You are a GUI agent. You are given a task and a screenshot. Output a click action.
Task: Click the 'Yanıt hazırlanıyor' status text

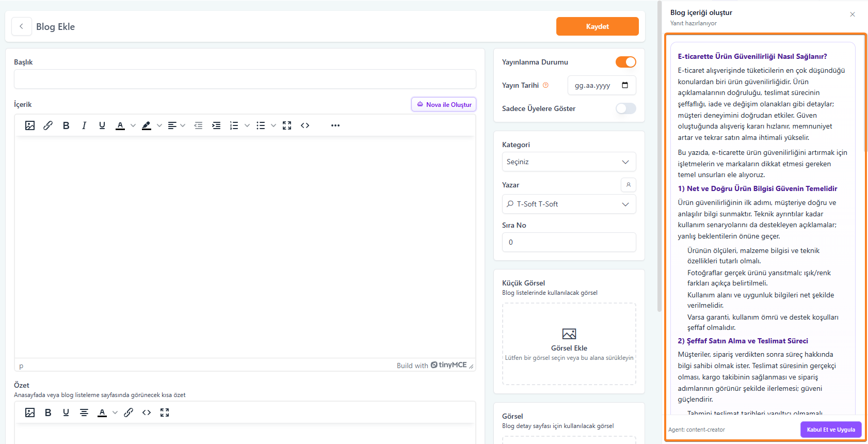point(694,23)
